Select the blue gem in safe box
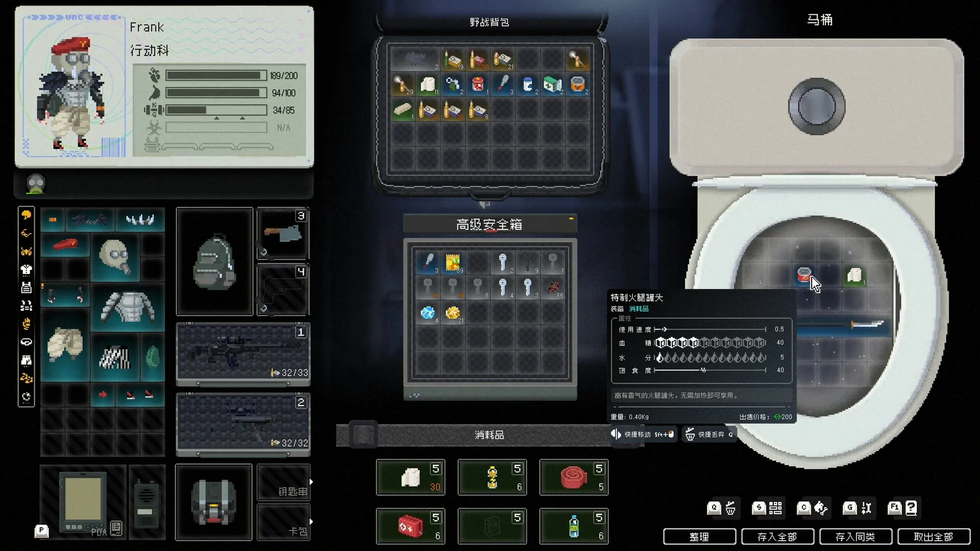Image resolution: width=980 pixels, height=551 pixels. [x=428, y=312]
